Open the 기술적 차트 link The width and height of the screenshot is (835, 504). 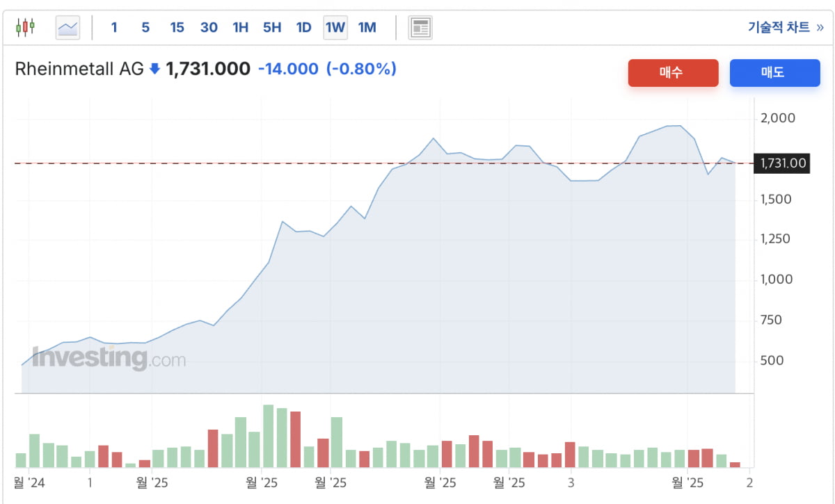(x=785, y=28)
